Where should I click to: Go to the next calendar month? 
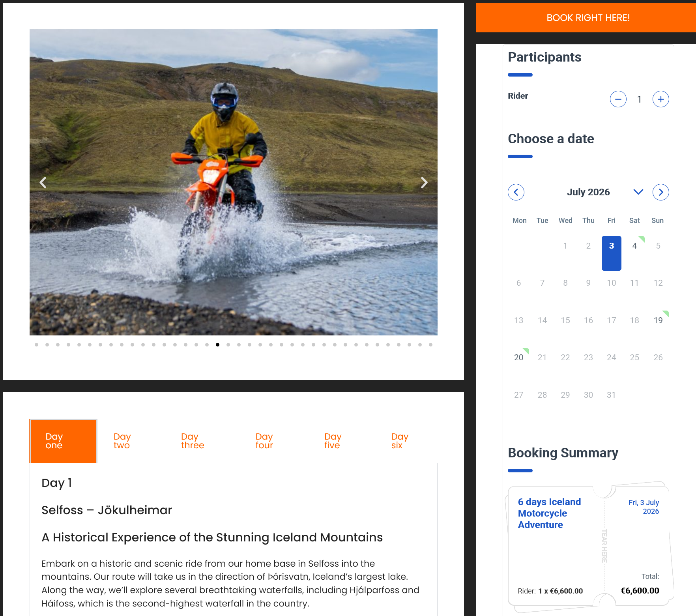pyautogui.click(x=660, y=192)
